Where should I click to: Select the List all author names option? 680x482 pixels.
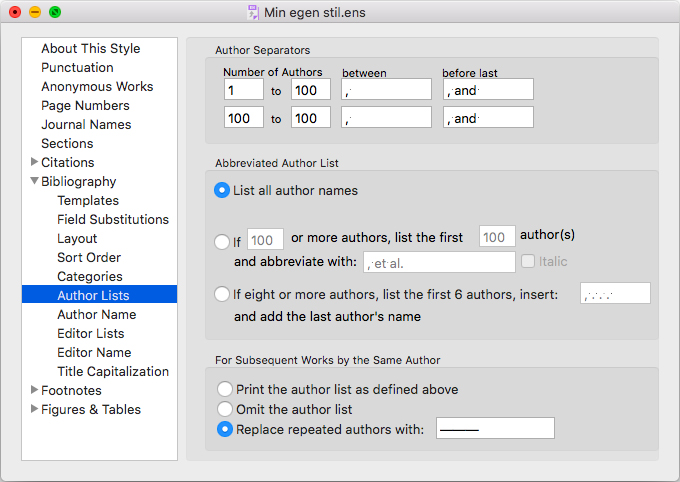click(222, 190)
